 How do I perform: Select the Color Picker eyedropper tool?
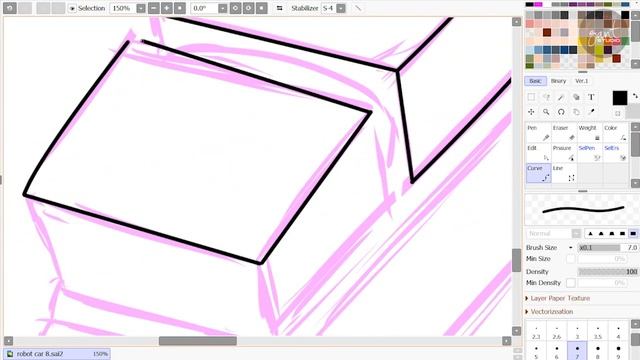coord(591,112)
